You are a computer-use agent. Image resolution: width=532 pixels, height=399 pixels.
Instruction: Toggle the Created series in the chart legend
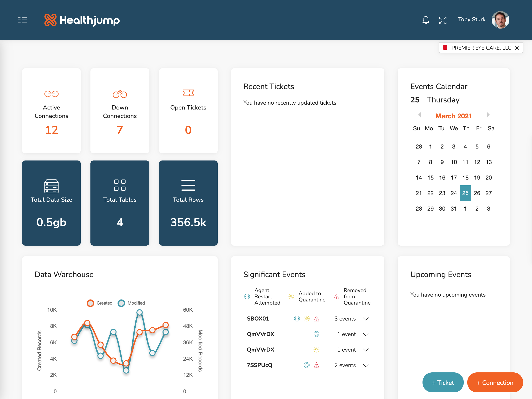pos(90,303)
